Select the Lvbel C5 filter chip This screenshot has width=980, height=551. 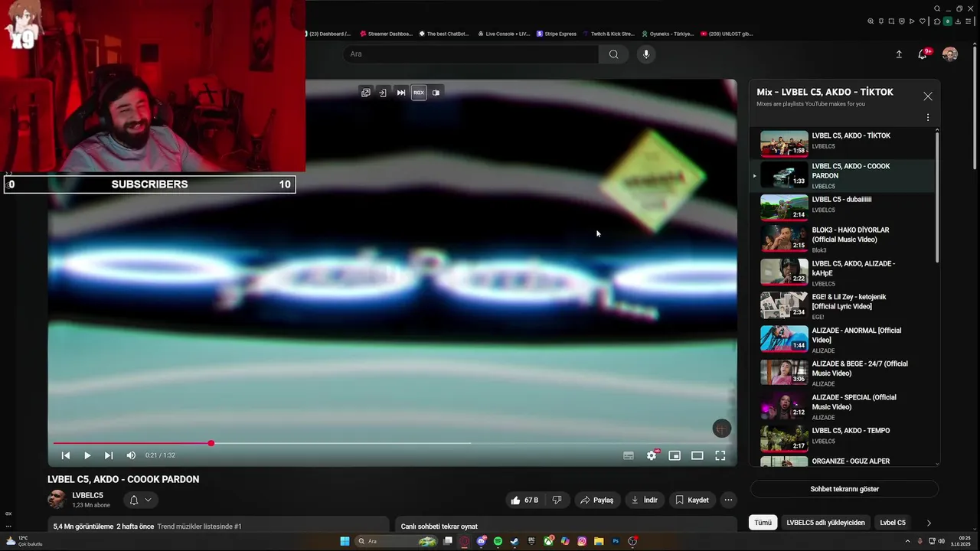(x=893, y=523)
